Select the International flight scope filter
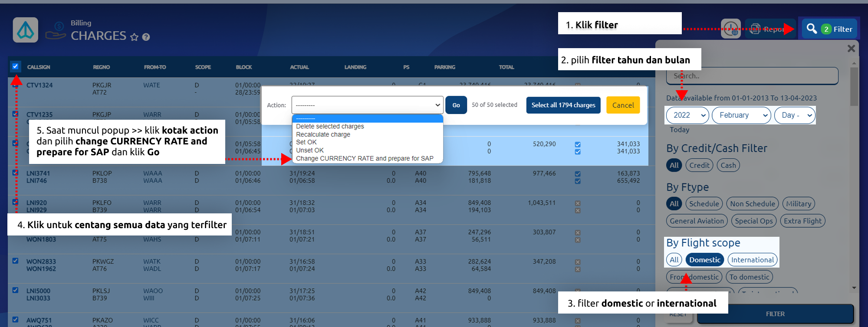 (x=752, y=260)
